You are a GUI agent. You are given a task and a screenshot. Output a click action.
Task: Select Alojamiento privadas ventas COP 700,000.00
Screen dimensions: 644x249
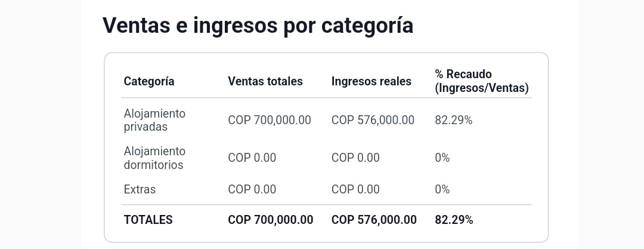point(270,120)
